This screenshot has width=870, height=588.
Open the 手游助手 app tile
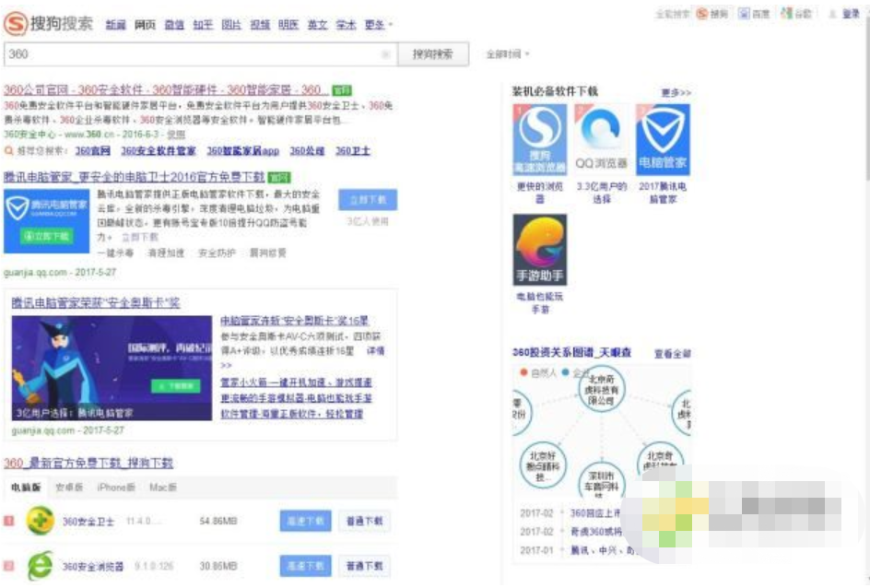pyautogui.click(x=540, y=250)
